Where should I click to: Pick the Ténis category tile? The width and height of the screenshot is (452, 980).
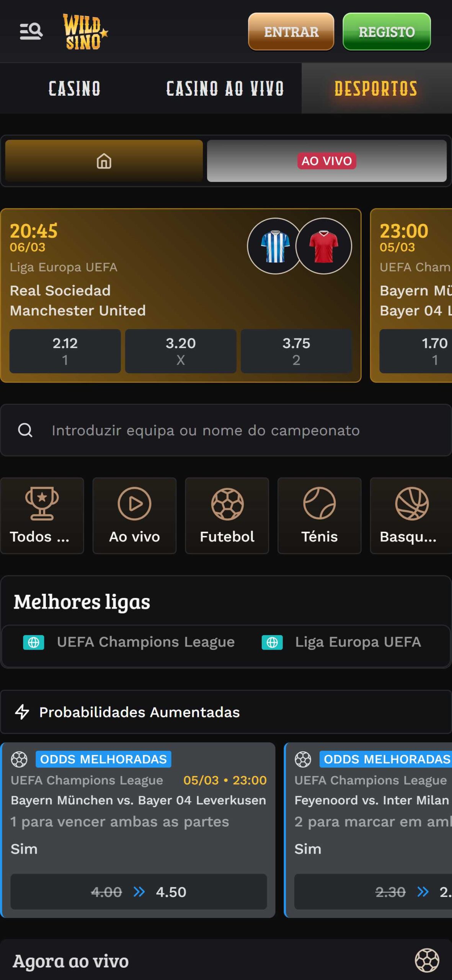(x=319, y=515)
